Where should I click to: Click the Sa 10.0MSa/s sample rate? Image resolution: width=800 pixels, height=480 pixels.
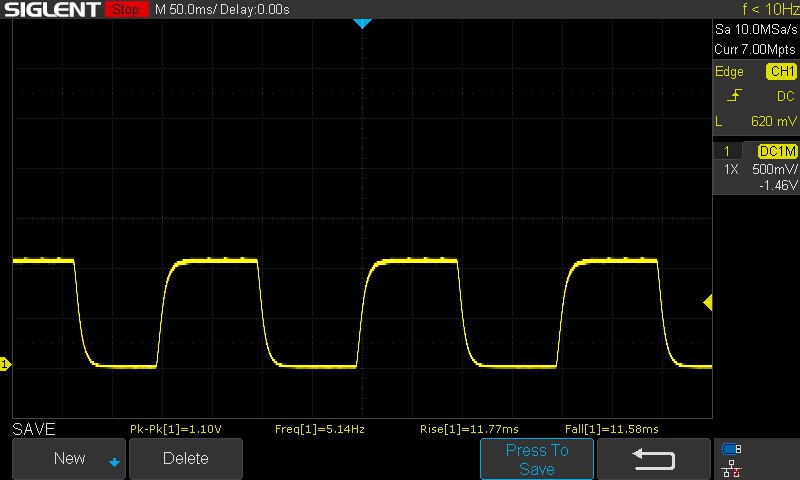(756, 30)
